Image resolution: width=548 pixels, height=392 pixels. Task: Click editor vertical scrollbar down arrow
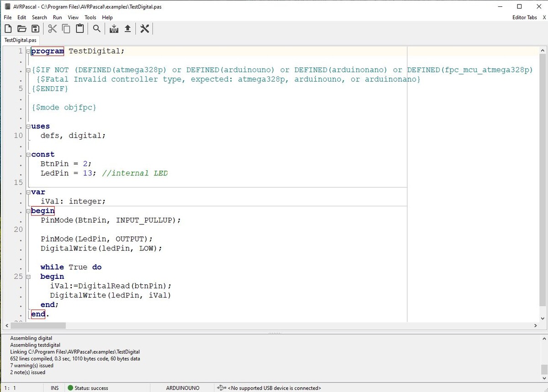point(543,318)
